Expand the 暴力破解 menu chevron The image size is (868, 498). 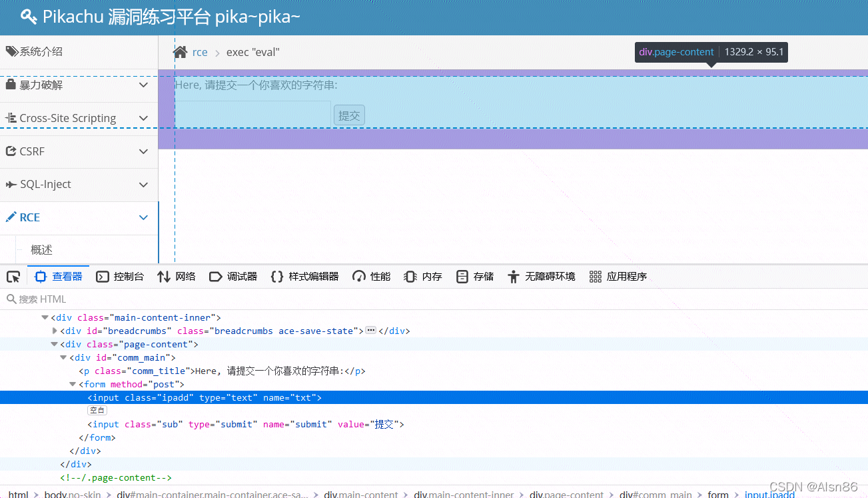click(143, 85)
